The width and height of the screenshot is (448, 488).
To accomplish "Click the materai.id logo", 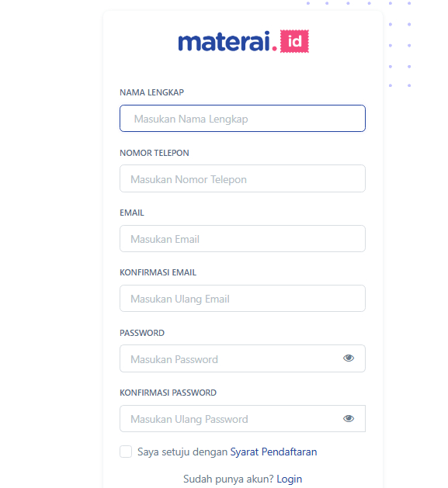I will pyautogui.click(x=243, y=41).
